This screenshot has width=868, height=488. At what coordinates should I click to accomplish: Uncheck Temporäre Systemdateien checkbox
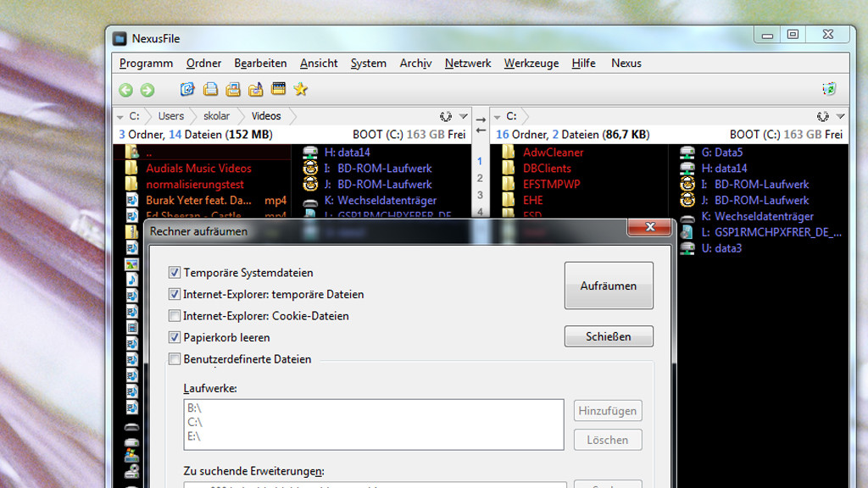(175, 273)
